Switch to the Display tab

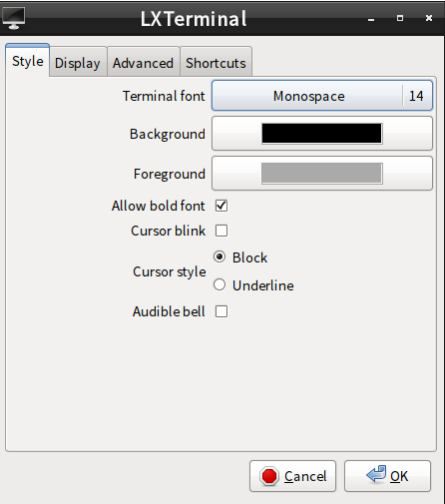78,63
